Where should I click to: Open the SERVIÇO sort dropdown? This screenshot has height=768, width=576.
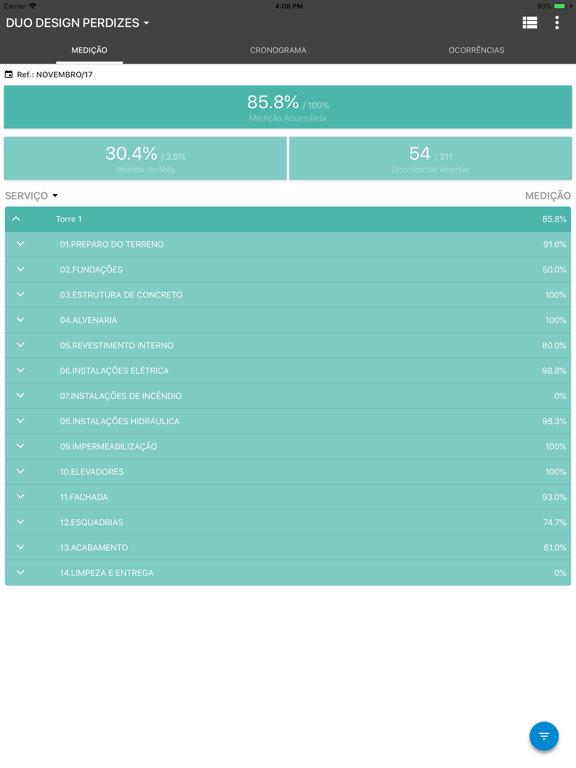point(31,196)
